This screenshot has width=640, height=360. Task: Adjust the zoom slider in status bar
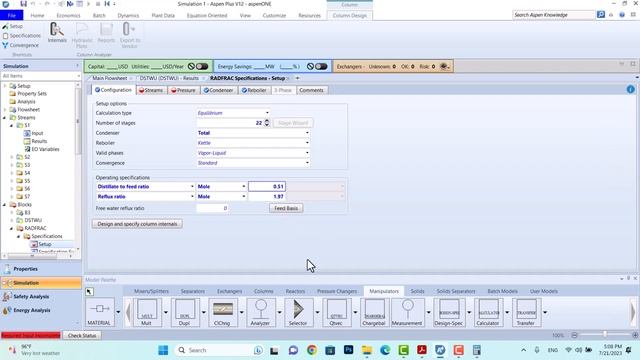tap(605, 335)
